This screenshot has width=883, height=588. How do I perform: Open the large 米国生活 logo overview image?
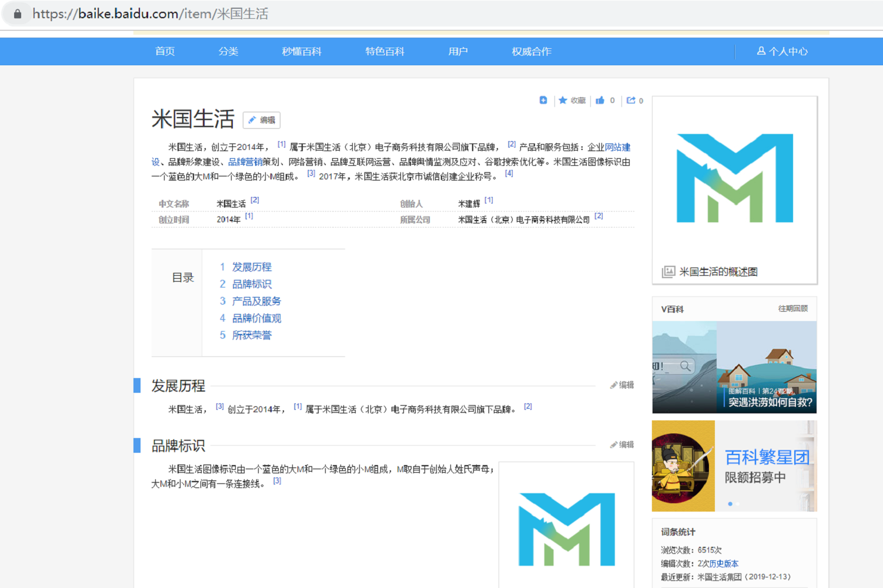(735, 178)
